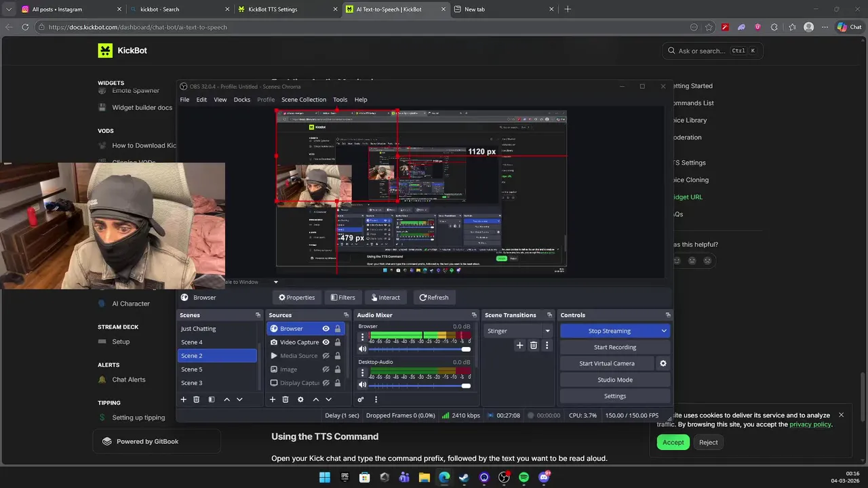Show the Display Capture source
868x488 pixels.
(x=325, y=383)
